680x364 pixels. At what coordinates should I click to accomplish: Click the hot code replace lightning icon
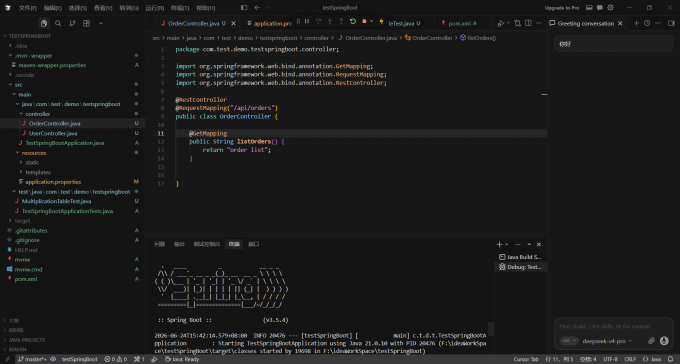pos(382,22)
